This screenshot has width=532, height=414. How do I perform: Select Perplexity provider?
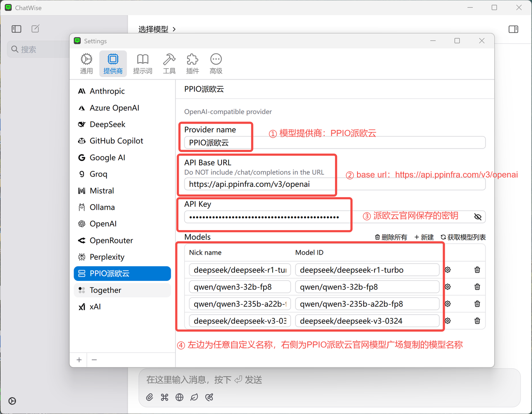tap(122, 257)
